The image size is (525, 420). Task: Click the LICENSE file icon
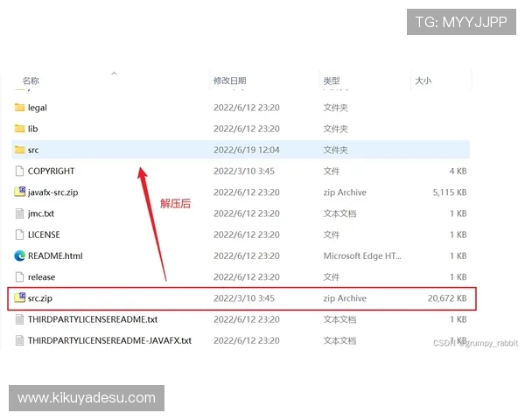20,234
